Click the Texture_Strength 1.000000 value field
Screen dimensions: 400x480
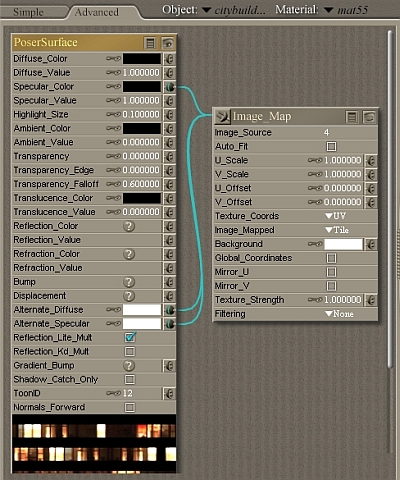point(343,300)
